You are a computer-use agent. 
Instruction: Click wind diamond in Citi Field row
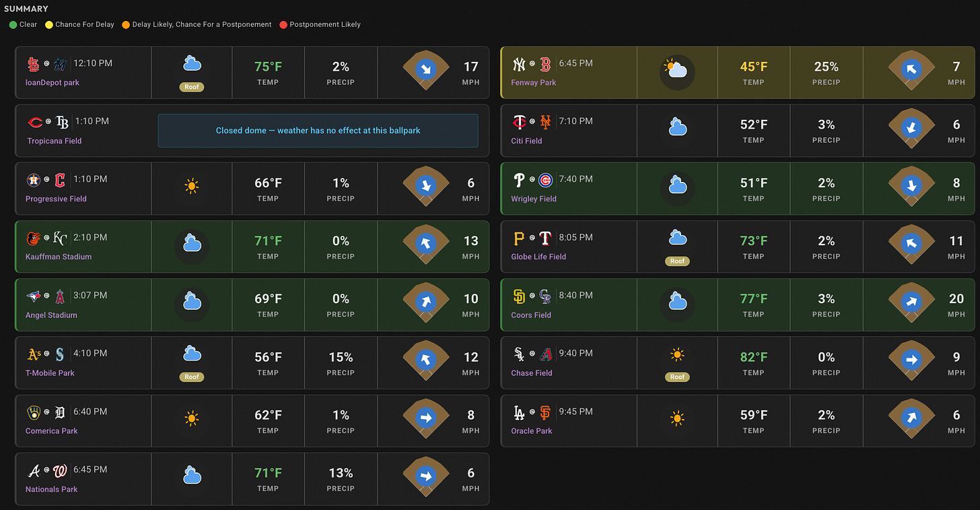[x=911, y=127]
